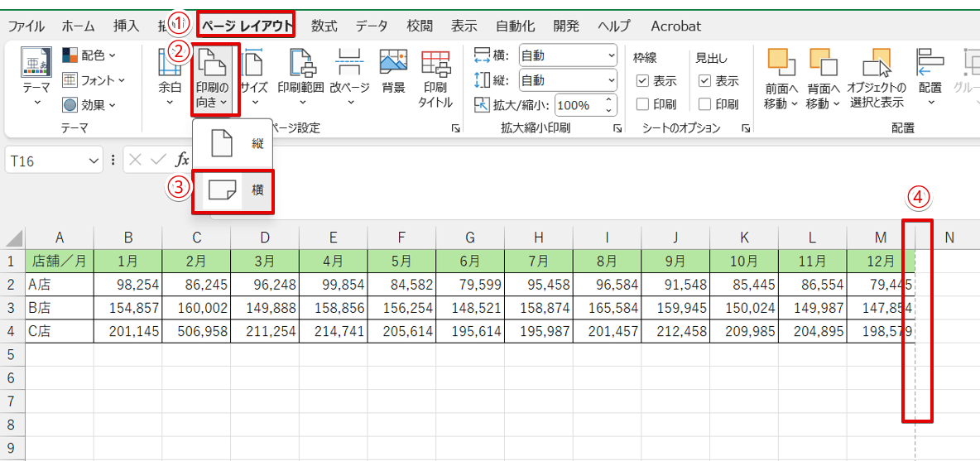
Task: Click cell with value 209,985
Action: 745,331
